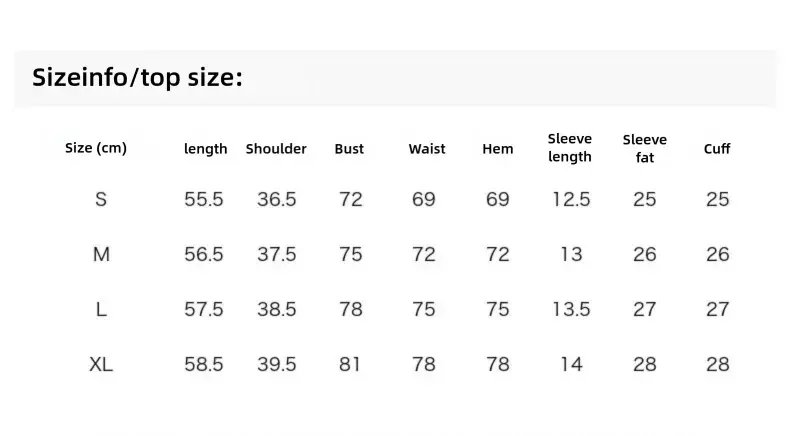Click the Shoulder column header
This screenshot has width=790, height=436.
276,149
